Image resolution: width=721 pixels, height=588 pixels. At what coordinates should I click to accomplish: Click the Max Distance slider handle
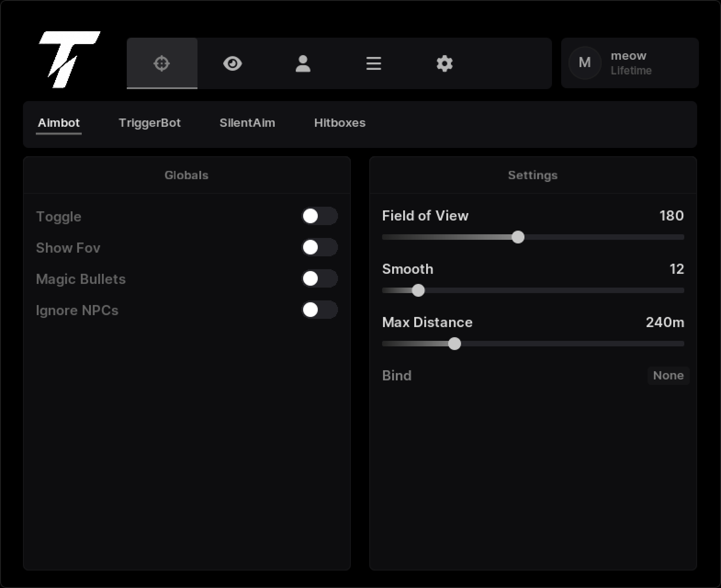[455, 344]
